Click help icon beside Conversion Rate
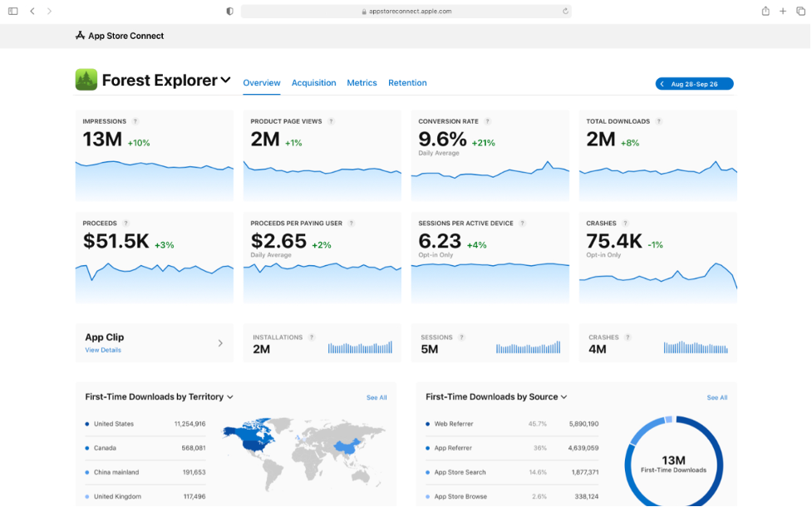 488,121
